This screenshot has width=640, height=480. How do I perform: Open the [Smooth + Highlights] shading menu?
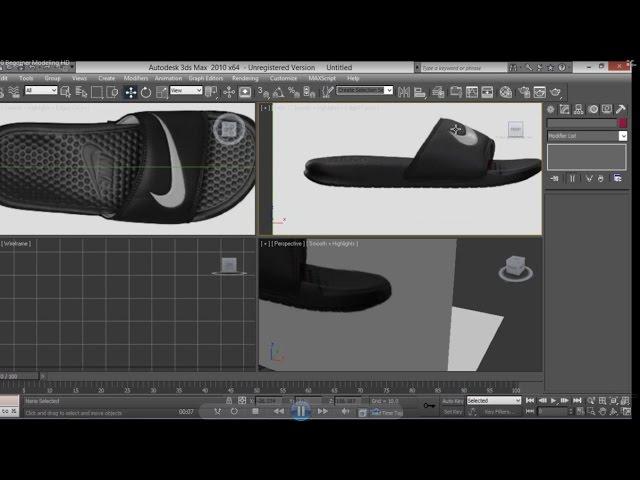coord(333,244)
